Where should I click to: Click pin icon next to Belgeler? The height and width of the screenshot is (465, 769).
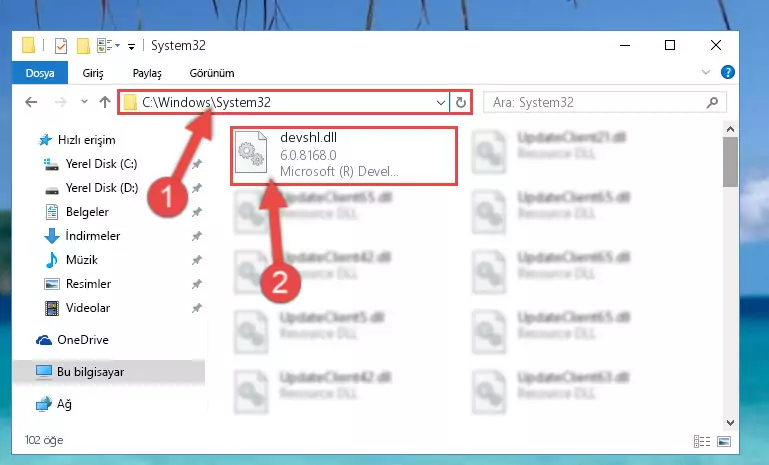pos(197,212)
